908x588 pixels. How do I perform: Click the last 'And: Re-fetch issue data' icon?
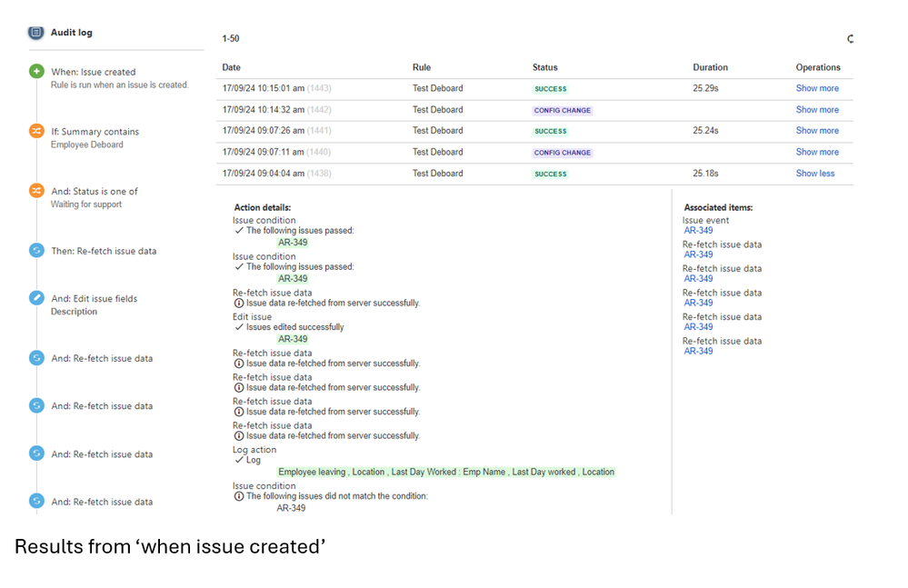pos(36,501)
